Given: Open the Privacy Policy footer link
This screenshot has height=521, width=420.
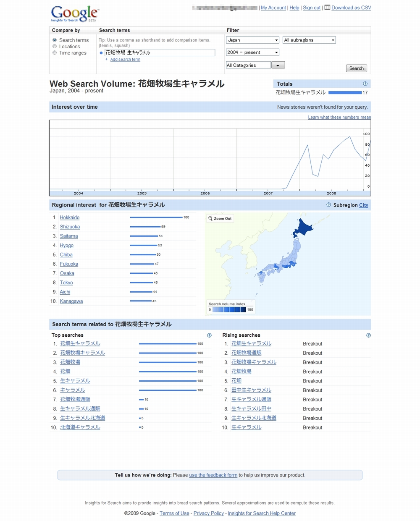Looking at the screenshot, I should 209,513.
